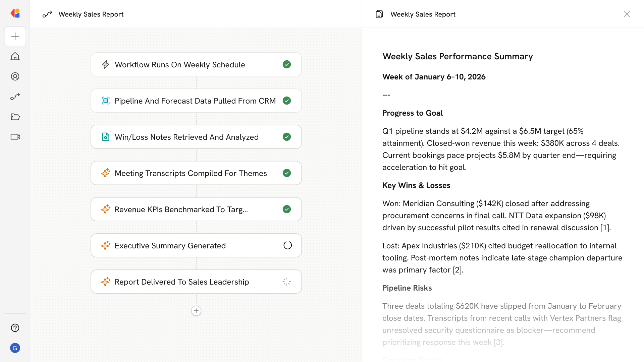The image size is (644, 362).
Task: Click the G user avatar at bottom
Action: (15, 348)
